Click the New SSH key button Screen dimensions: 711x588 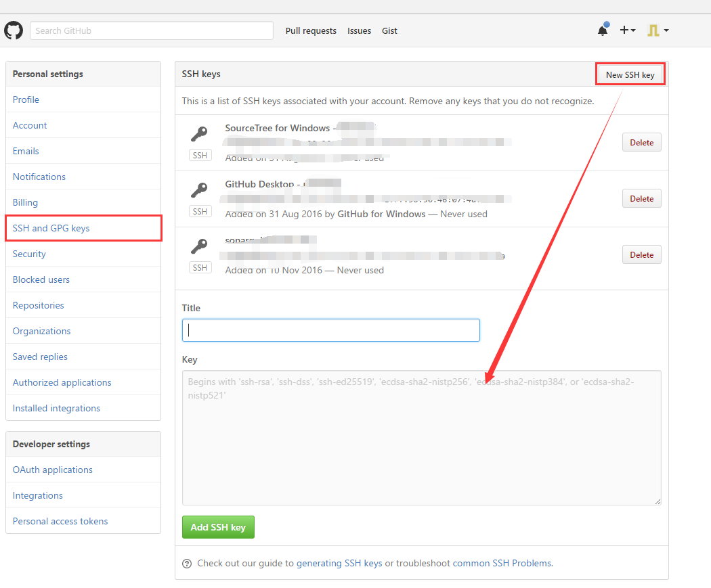coord(630,74)
